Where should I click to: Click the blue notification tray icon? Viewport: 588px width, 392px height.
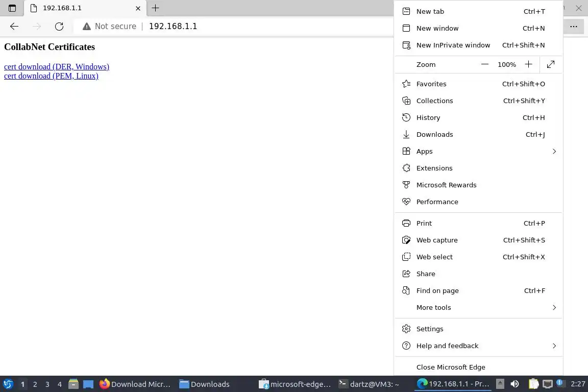[x=560, y=383]
